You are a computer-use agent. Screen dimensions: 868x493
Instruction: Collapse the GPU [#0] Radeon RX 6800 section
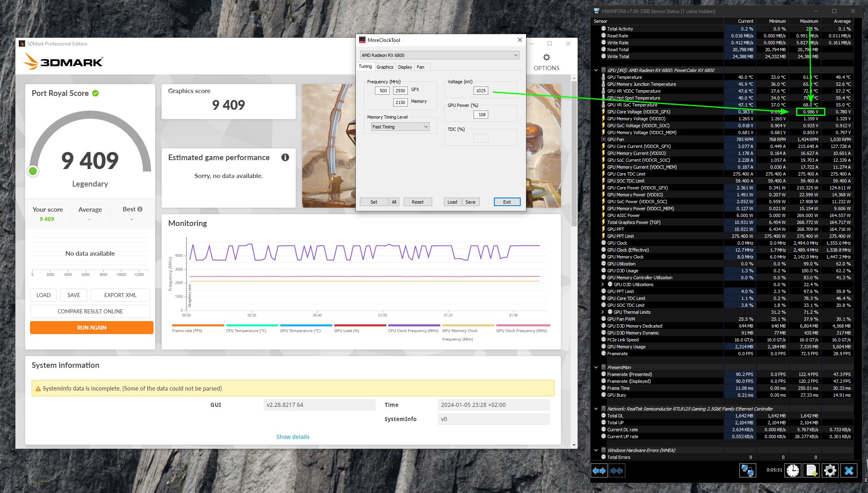(596, 70)
